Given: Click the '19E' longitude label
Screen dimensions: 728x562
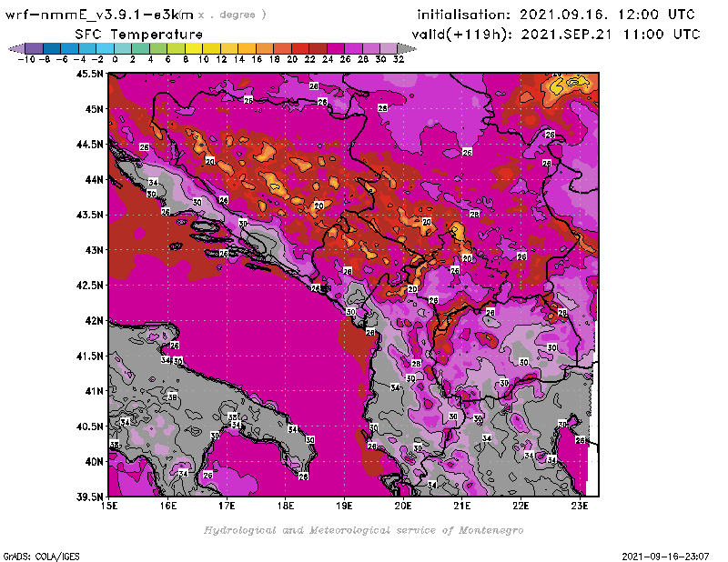Looking at the screenshot, I should coord(344,506).
